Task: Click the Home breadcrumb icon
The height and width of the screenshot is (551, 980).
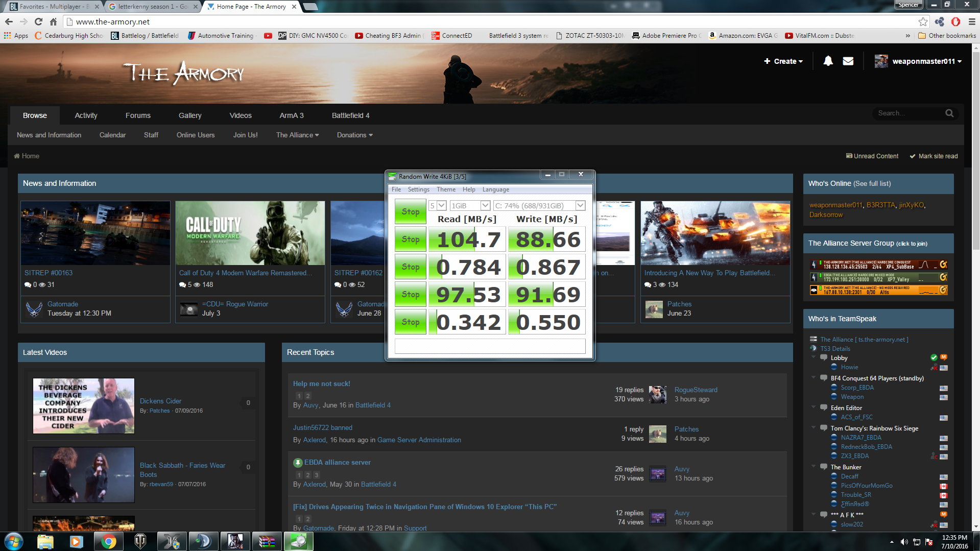Action: 17,156
